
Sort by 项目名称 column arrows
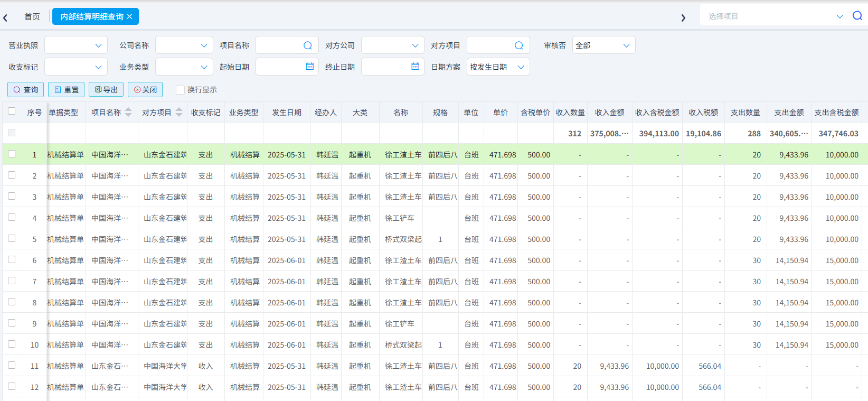click(128, 112)
